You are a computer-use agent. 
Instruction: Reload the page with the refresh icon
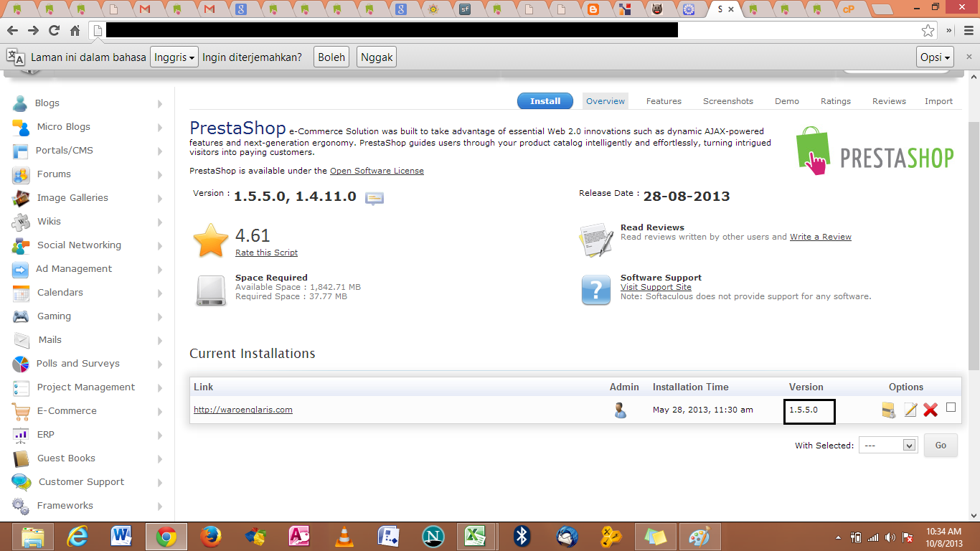[x=54, y=30]
